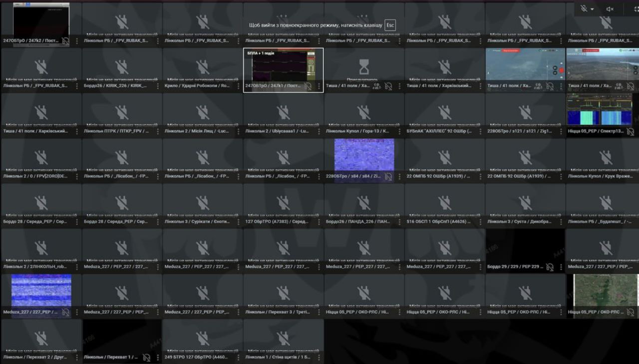Click audio-off icon on Ніцца 05_РЕР ОКО-РЛС map tile
This screenshot has width=639, height=364.
point(631,313)
